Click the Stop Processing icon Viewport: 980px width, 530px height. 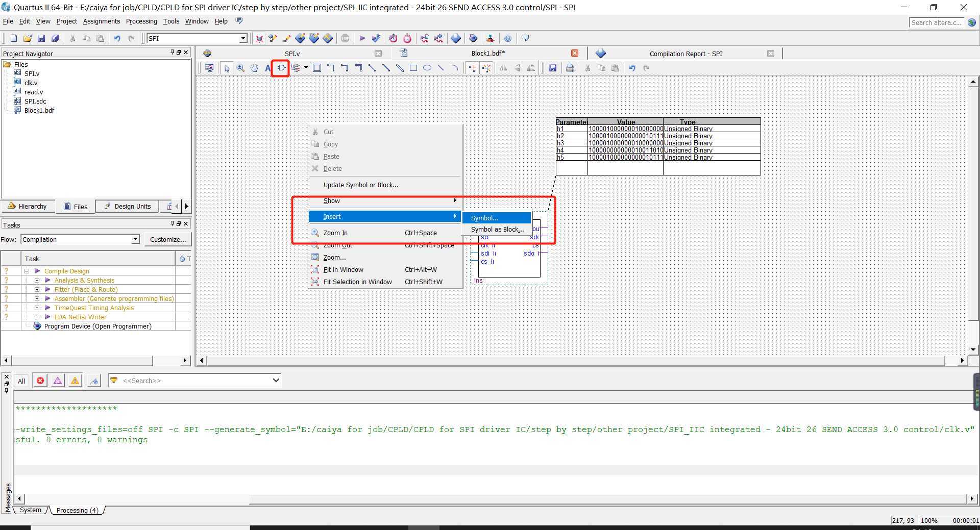345,38
